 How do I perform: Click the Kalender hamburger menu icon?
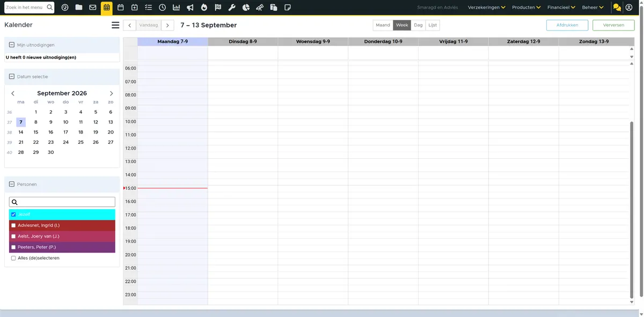(115, 25)
